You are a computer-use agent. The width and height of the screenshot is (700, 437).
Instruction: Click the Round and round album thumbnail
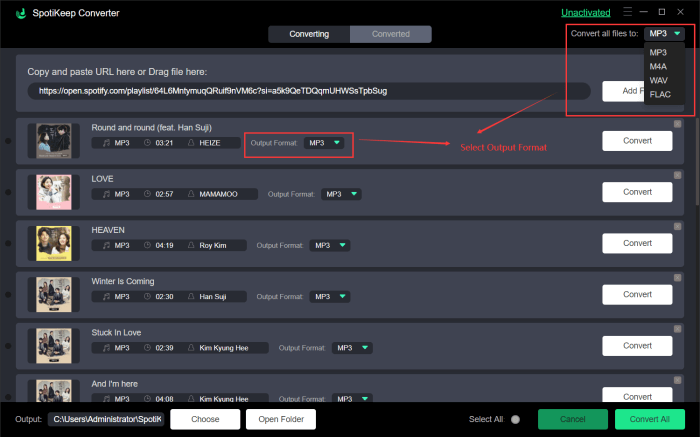click(54, 141)
